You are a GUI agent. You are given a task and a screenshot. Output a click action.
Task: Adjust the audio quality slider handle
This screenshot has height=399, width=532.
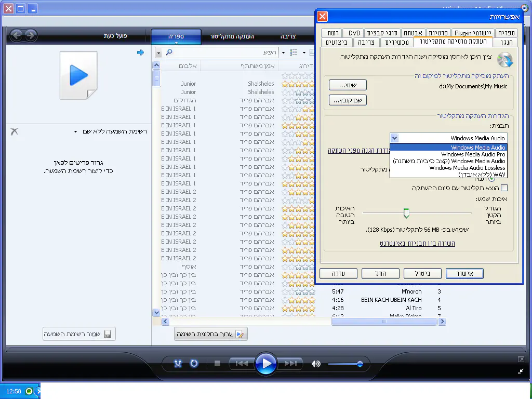click(406, 213)
